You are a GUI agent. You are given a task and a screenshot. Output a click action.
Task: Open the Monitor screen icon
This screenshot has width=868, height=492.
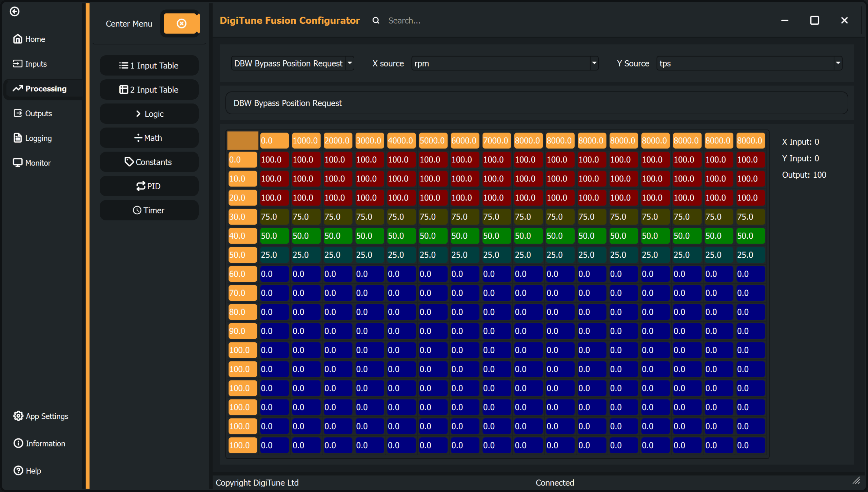coord(18,163)
